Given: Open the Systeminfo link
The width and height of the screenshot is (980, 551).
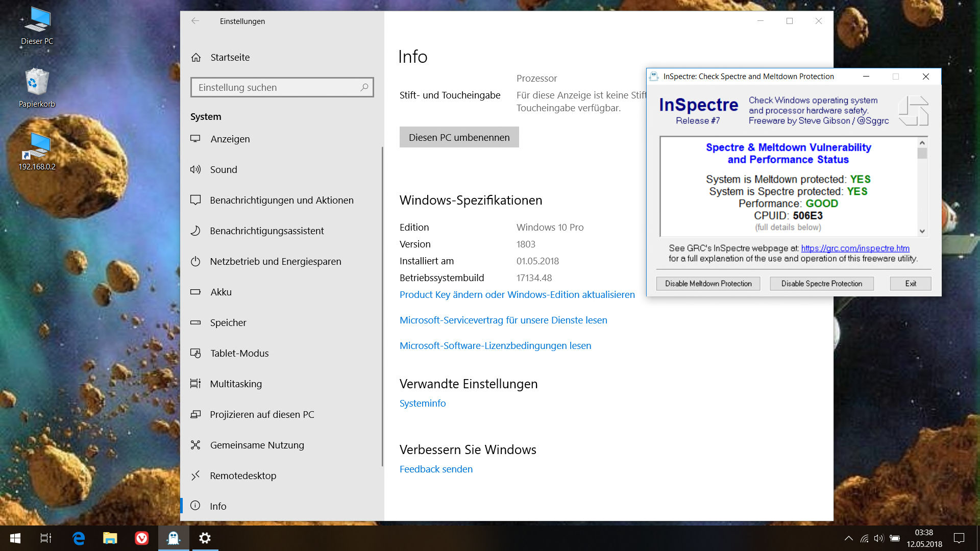Looking at the screenshot, I should 422,403.
